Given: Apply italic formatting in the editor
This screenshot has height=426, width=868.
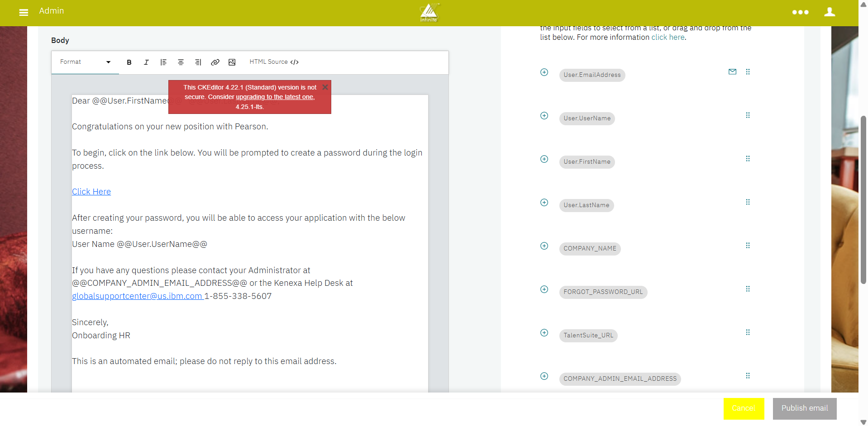Looking at the screenshot, I should [x=146, y=62].
